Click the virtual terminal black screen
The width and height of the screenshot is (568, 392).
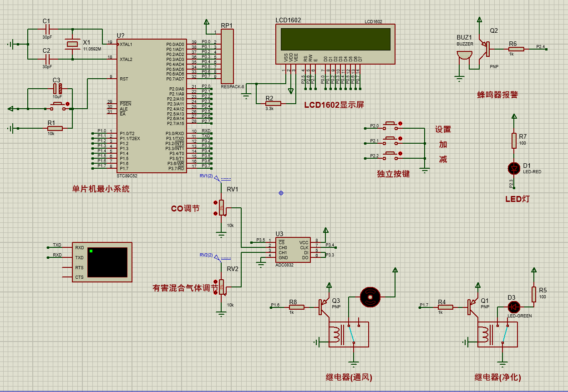(108, 262)
